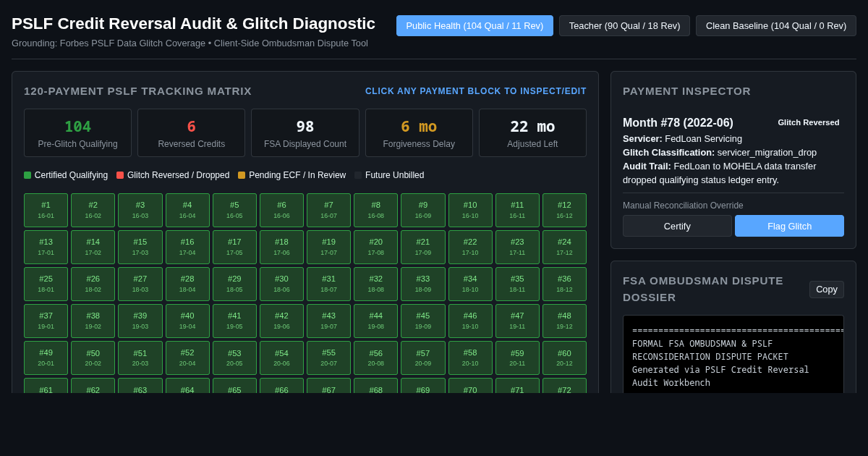
Task: Click the FSA Ombudsman Dispute Dossier heading
Action: coord(703,289)
